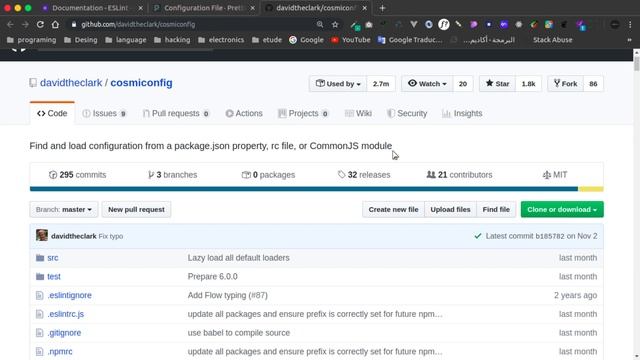This screenshot has height=360, width=640.
Task: Close the Configuration File Prettier tab
Action: [x=253, y=8]
